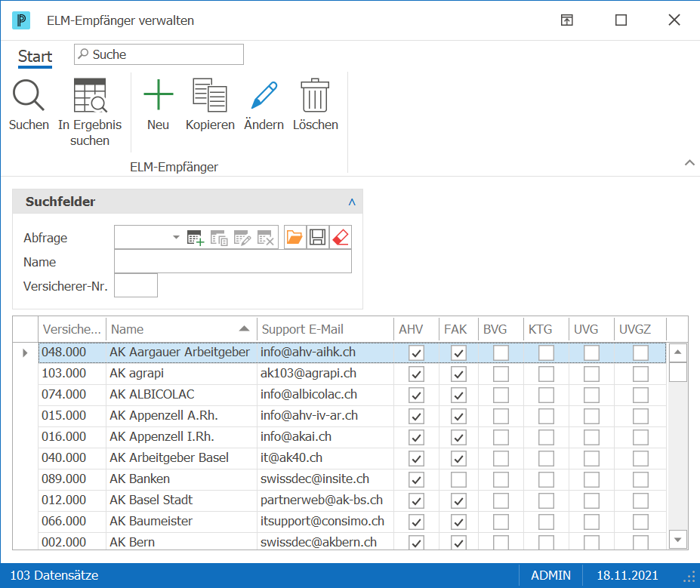Click the copy query icon
This screenshot has width=700, height=588.
[219, 238]
